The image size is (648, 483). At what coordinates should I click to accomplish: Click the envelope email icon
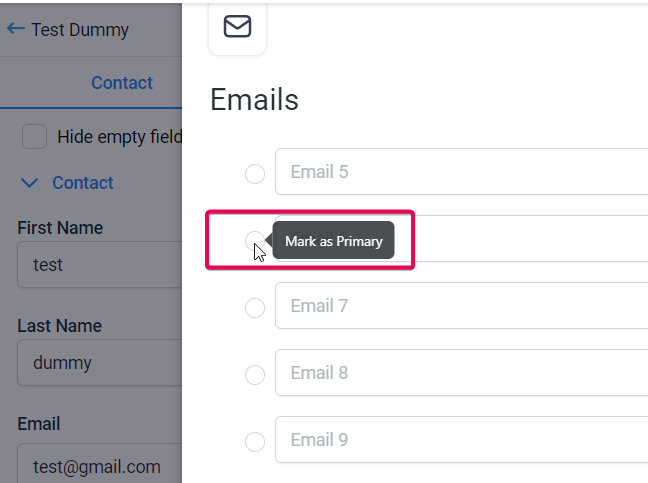coord(237,26)
